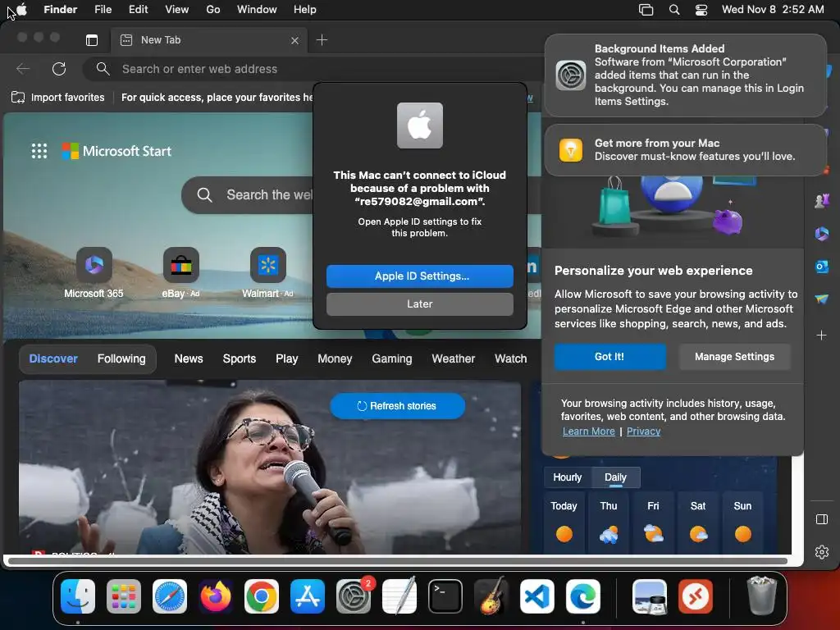Open Microsoft 365 icon in Edge sidebar
The image size is (840, 630).
(822, 234)
